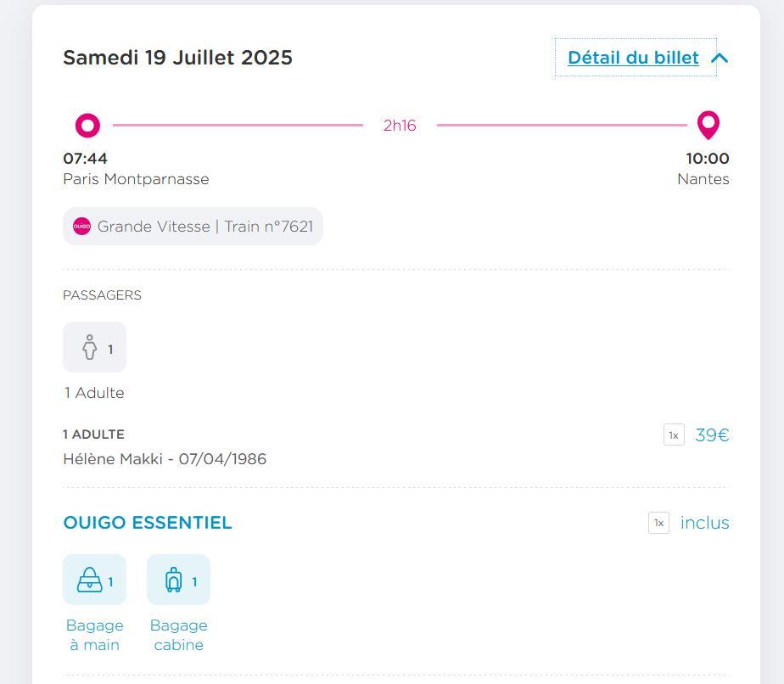Viewport: 784px width, 684px height.
Task: Select the Grande Vitesse Train n°7621 pill
Action: [x=193, y=226]
